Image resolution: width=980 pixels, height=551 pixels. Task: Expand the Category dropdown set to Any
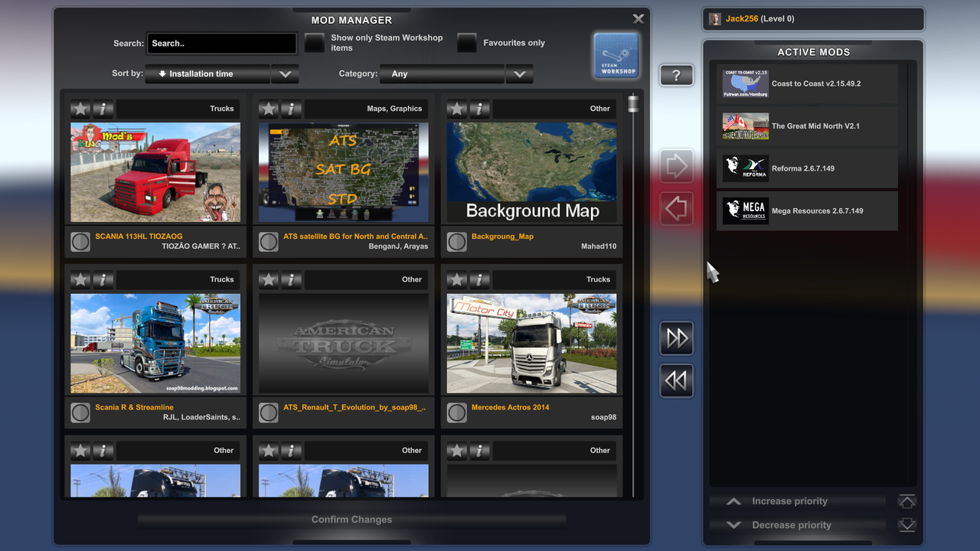pyautogui.click(x=519, y=73)
